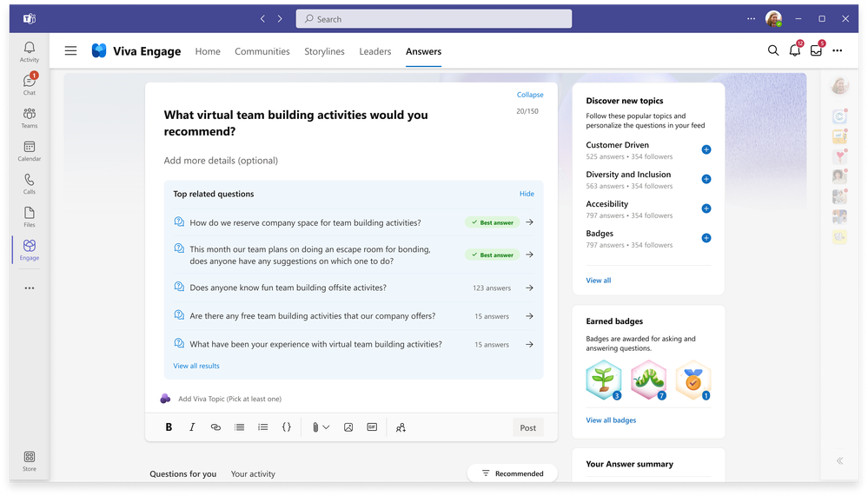Click Add more details field
Viewport: 868px width, 496px height.
[x=221, y=161]
